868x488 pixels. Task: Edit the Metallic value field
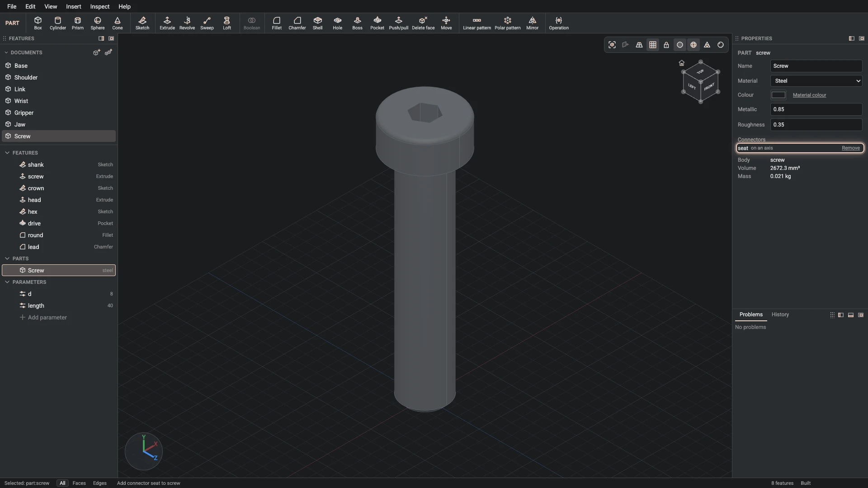pos(816,109)
